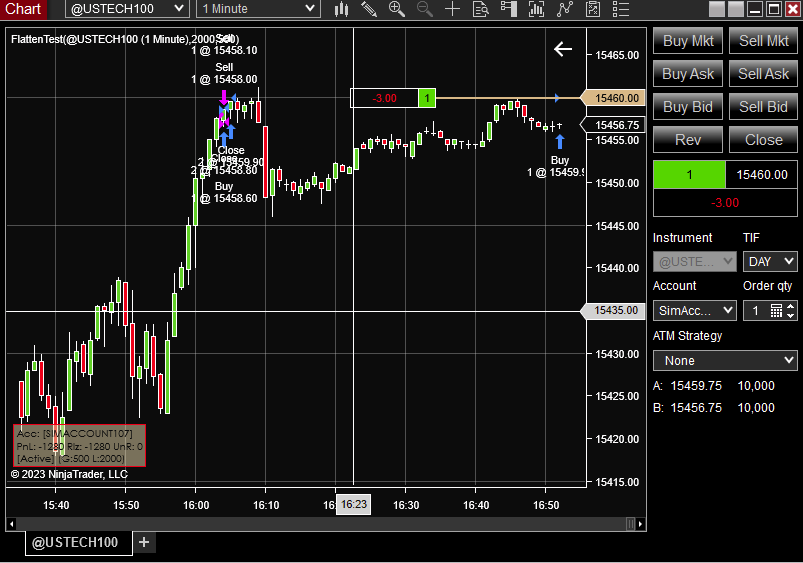Click the order qty input field
This screenshot has height=563, width=803.
756,310
